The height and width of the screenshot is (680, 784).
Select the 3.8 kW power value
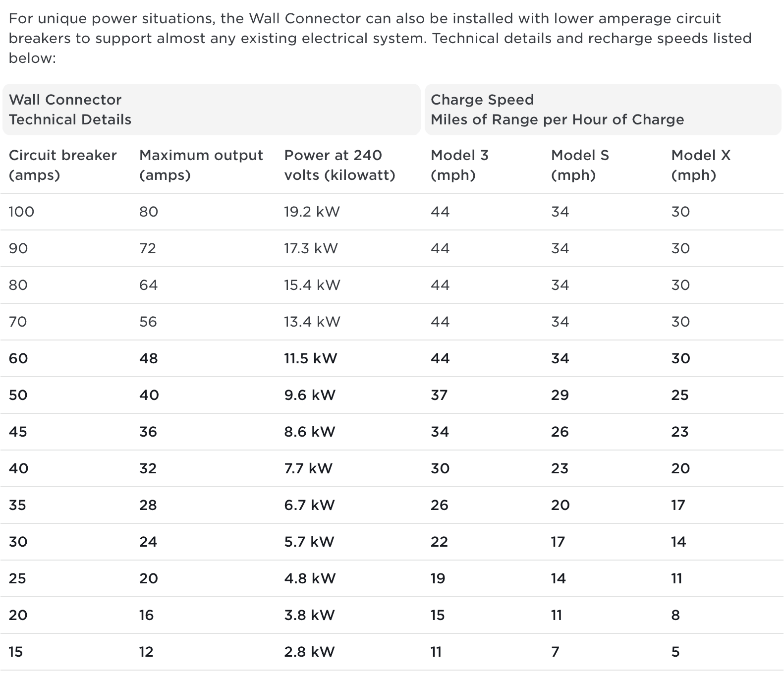309,615
